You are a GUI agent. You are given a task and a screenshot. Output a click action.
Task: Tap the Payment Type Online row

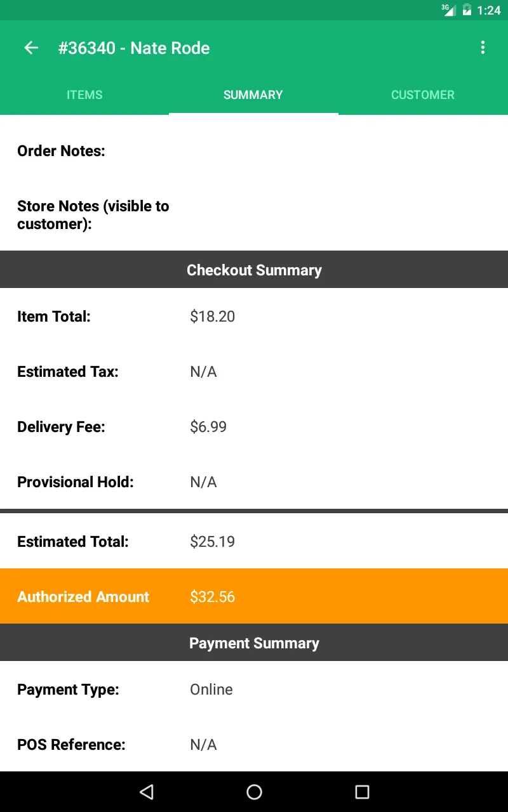pyautogui.click(x=254, y=690)
